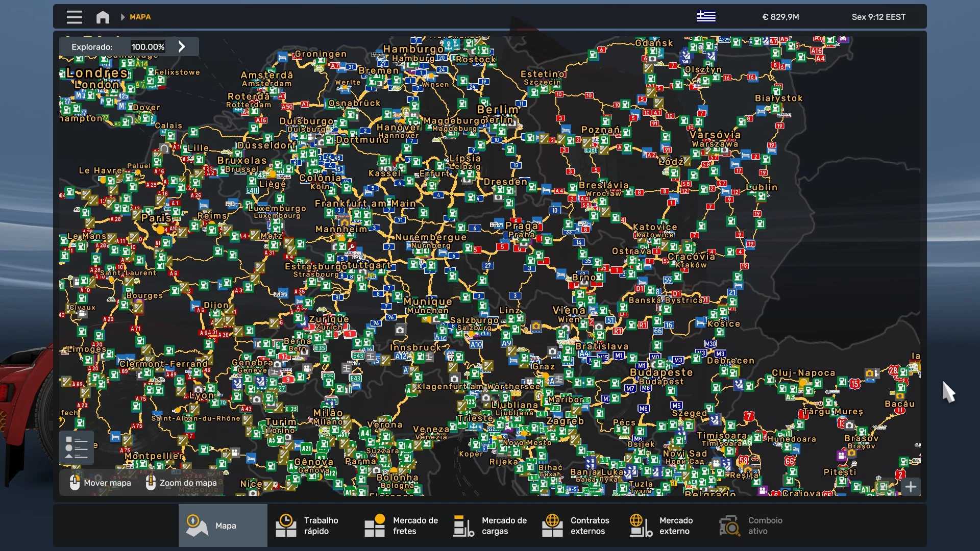Click Mercado de fretes icon

pyautogui.click(x=375, y=525)
